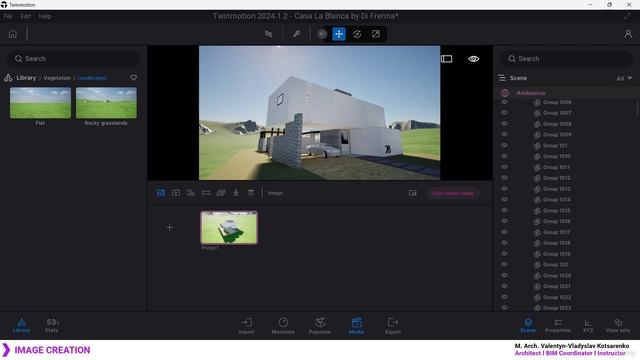Select the Presentation media type icon
The height and width of the screenshot is (360, 640).
pos(236,193)
